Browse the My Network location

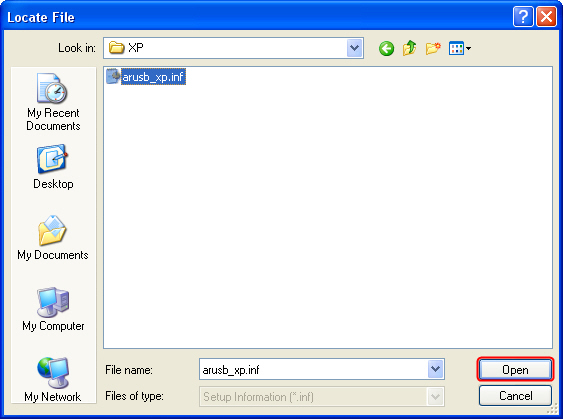(x=53, y=380)
